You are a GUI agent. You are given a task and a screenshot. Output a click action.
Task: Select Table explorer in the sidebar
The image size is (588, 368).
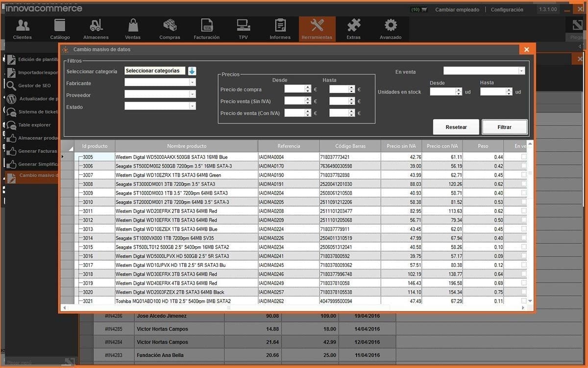[x=34, y=125]
